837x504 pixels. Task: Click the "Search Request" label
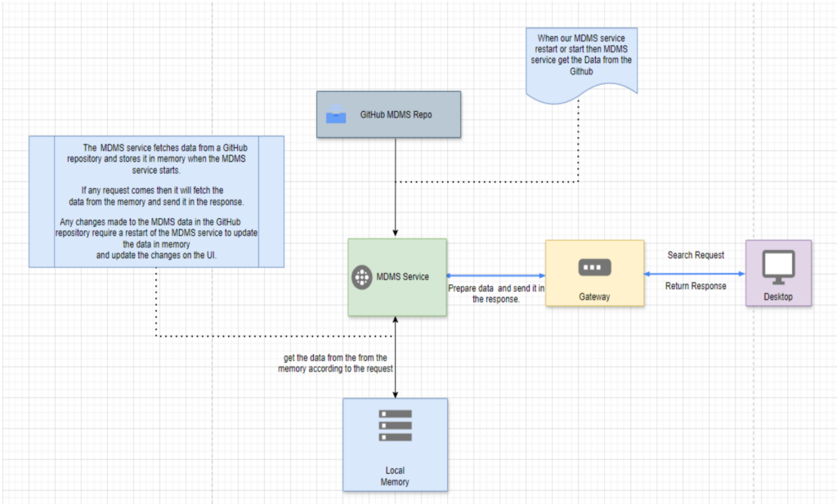pos(696,255)
